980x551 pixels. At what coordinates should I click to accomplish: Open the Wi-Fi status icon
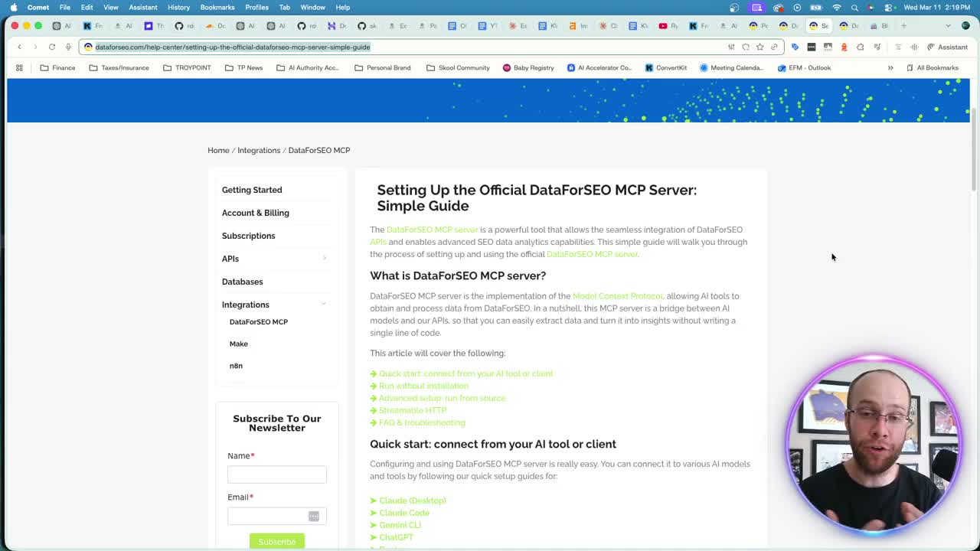[836, 8]
